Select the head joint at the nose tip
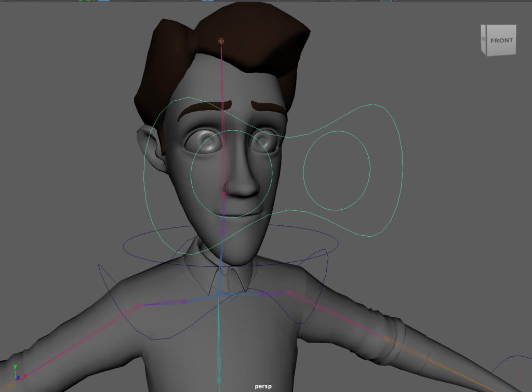 click(x=224, y=195)
